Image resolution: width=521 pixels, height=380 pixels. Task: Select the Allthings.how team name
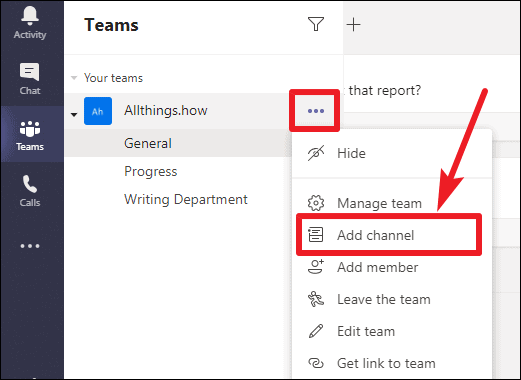pyautogui.click(x=166, y=110)
